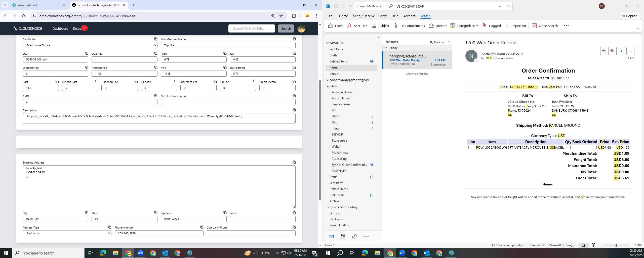Open the Junk Email folder
The height and width of the screenshot is (258, 644).
336,195
